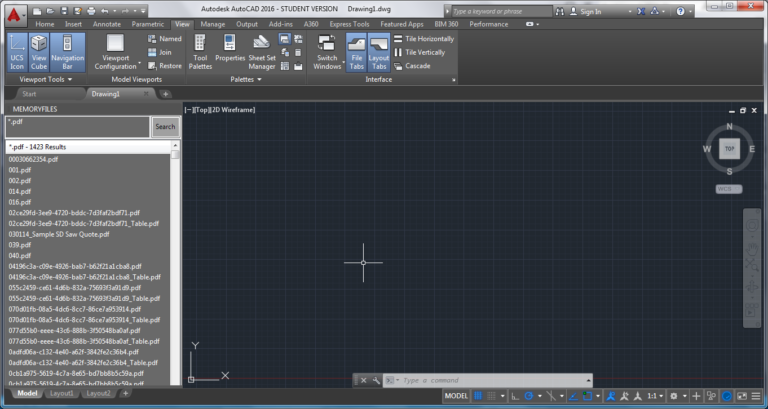Click the binoculars search icon in title bar
The width and height of the screenshot is (768, 409).
pos(559,11)
